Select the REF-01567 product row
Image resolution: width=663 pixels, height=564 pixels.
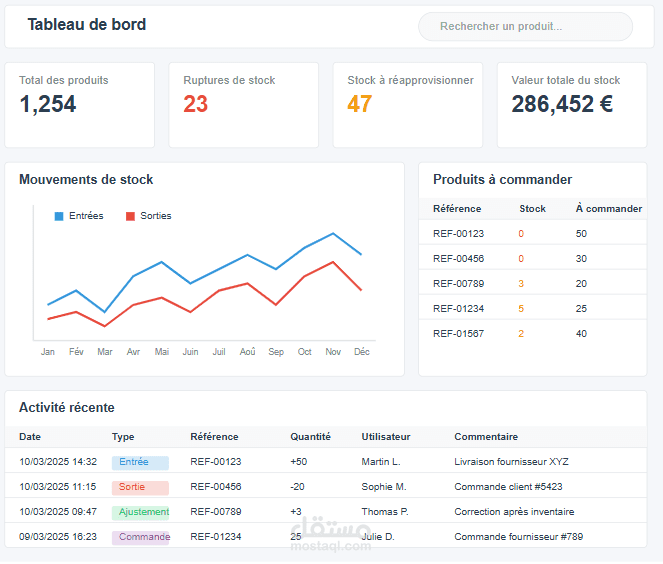click(x=533, y=334)
